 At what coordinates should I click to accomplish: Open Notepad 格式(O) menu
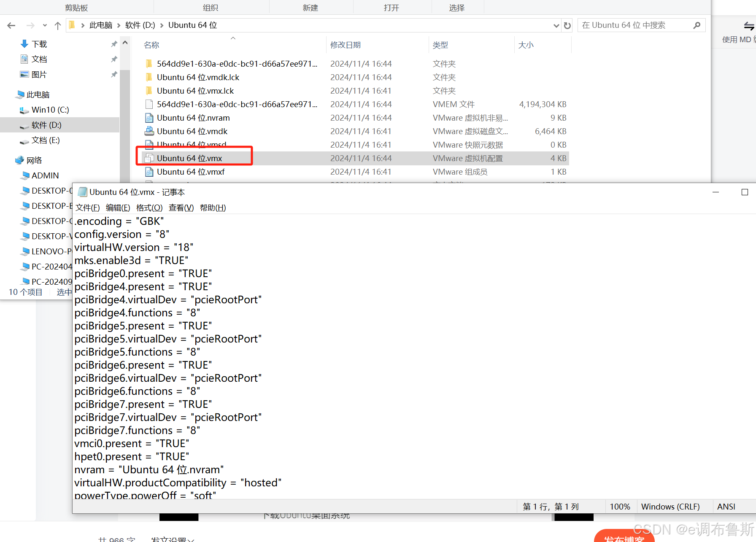coord(149,208)
